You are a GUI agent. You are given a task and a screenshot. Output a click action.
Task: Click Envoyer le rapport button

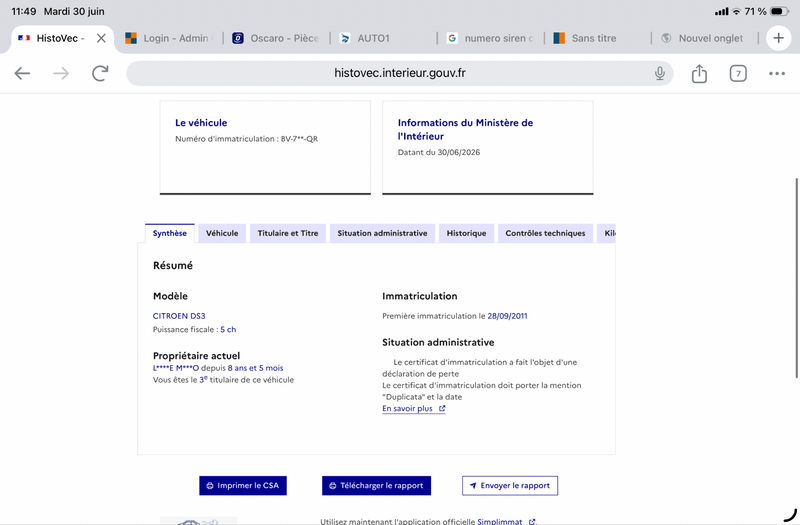pyautogui.click(x=510, y=486)
